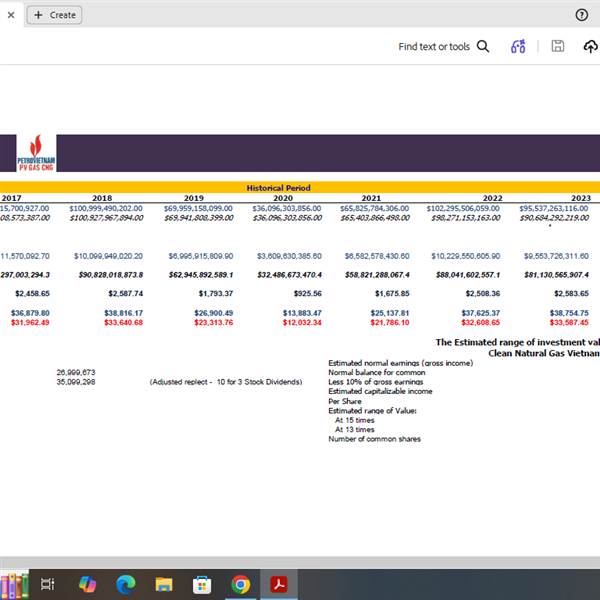600x600 pixels.
Task: Click the Estimated capitalizable income label
Action: point(380,391)
